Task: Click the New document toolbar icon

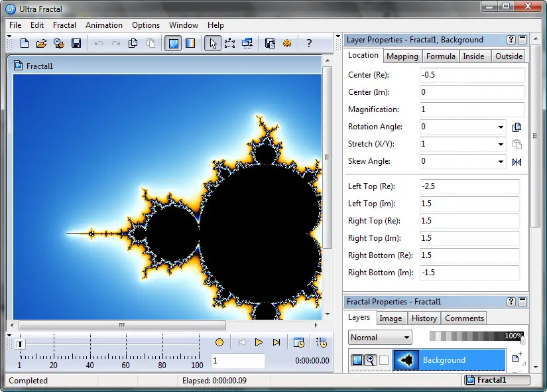Action: (x=25, y=43)
